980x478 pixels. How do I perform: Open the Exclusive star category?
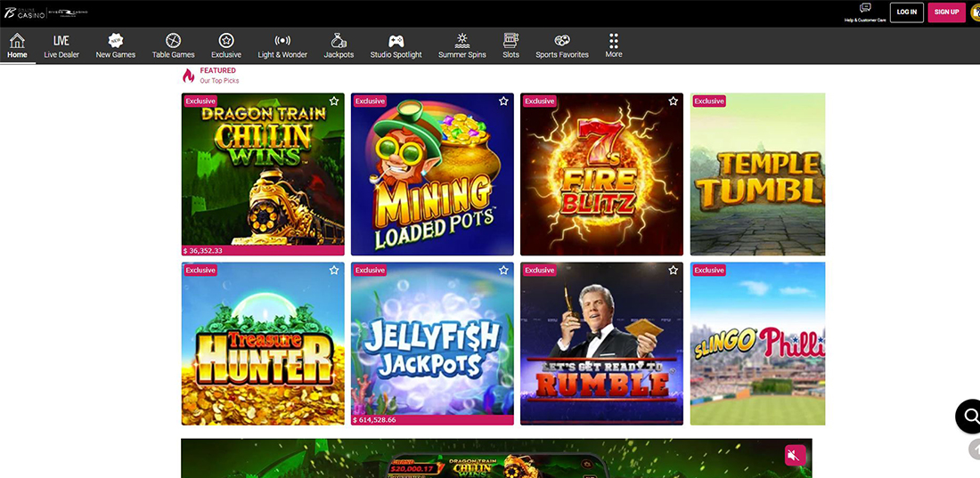(226, 46)
